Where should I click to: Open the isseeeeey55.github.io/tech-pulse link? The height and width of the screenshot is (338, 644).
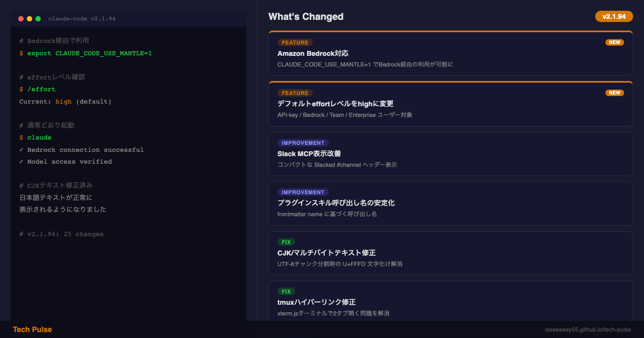[588, 329]
